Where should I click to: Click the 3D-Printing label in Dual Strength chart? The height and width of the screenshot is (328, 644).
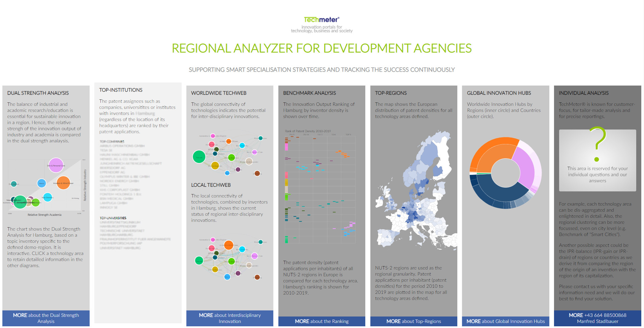tap(75, 198)
